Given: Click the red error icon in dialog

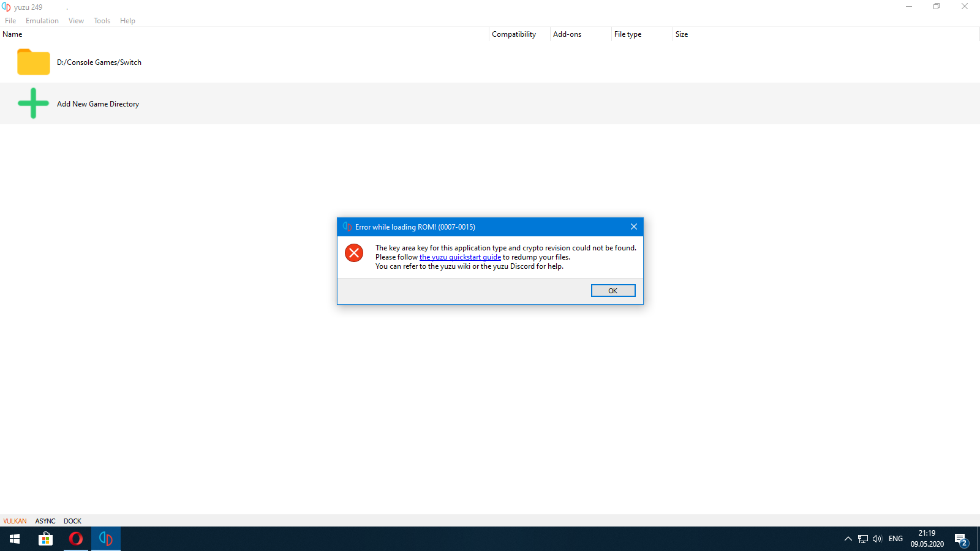Looking at the screenshot, I should pyautogui.click(x=354, y=253).
